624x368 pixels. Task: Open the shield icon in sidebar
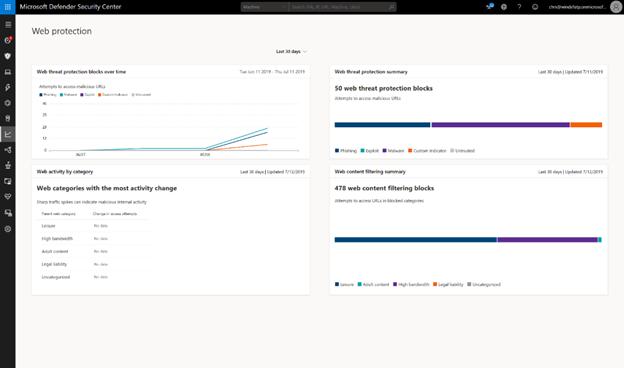click(x=8, y=56)
